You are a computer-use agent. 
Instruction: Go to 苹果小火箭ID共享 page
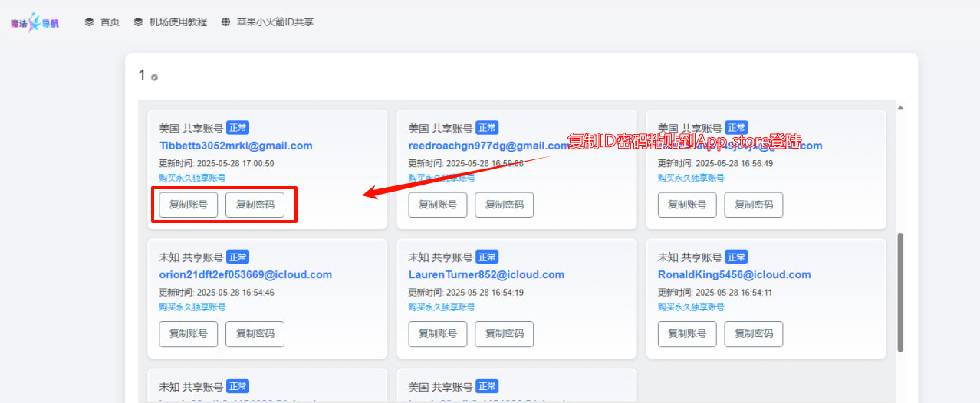coord(277,22)
